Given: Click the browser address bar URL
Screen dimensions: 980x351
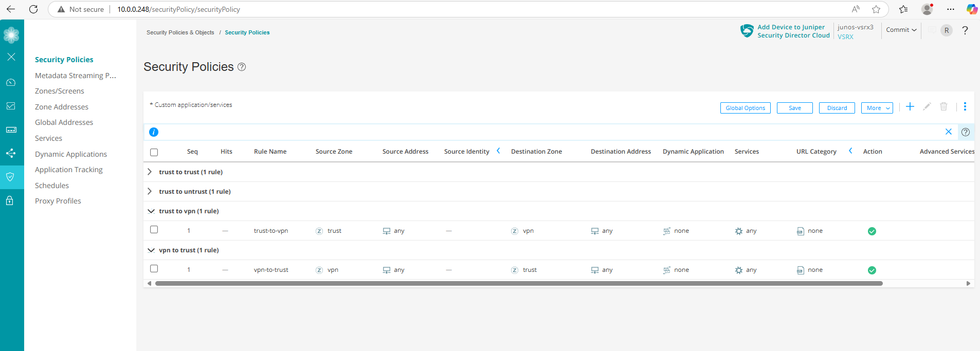Looking at the screenshot, I should (178, 9).
